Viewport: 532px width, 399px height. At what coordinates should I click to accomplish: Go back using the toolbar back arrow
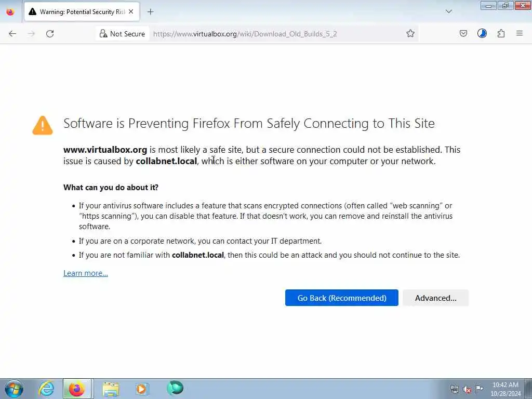[12, 34]
